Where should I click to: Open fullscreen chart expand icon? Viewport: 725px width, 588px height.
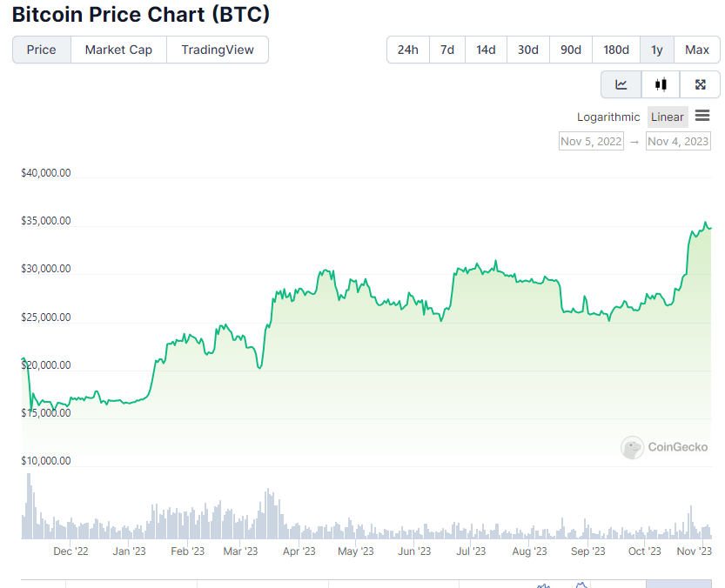coord(700,84)
